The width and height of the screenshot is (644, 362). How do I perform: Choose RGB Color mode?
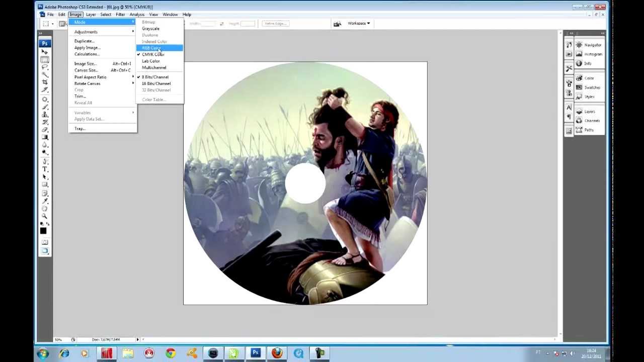point(159,48)
